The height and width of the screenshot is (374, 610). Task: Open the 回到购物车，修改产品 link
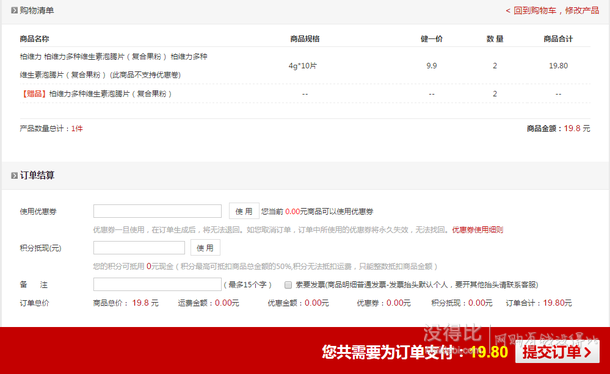[x=552, y=11]
